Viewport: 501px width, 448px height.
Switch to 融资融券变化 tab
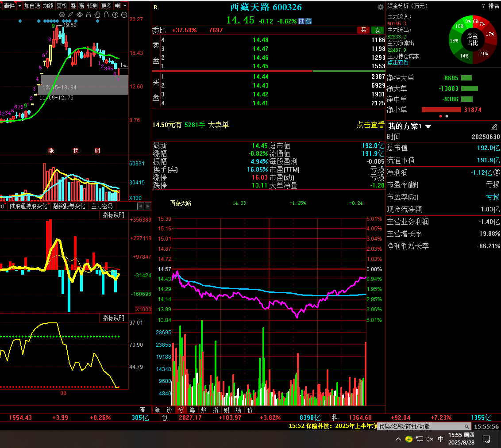point(69,206)
